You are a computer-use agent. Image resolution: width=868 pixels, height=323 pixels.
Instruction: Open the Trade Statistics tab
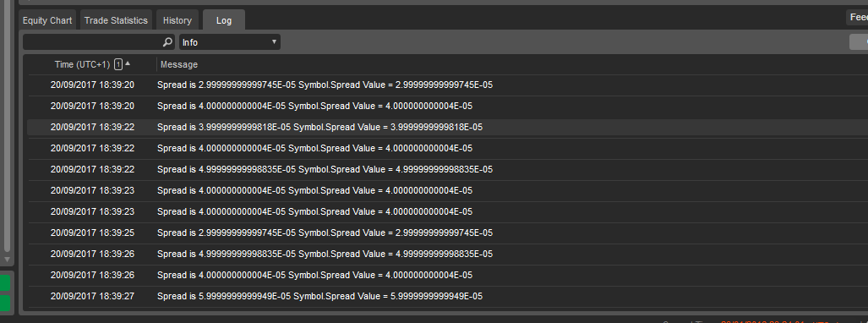(116, 20)
